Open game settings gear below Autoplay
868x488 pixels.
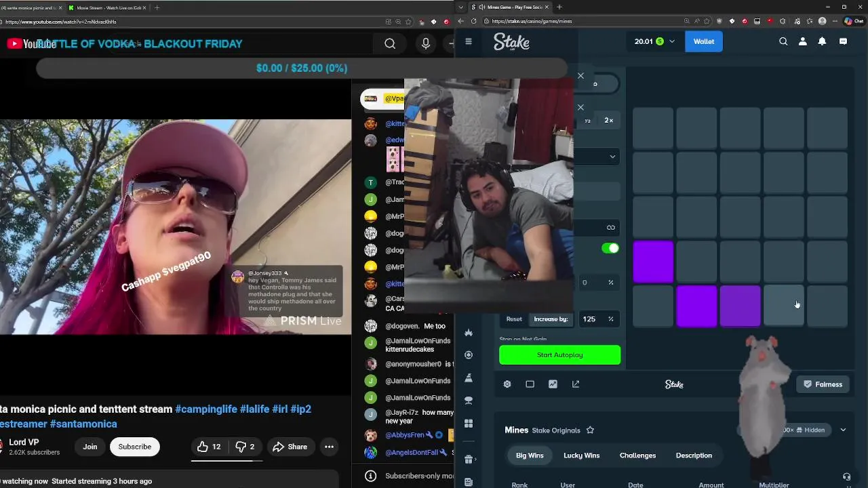(507, 384)
